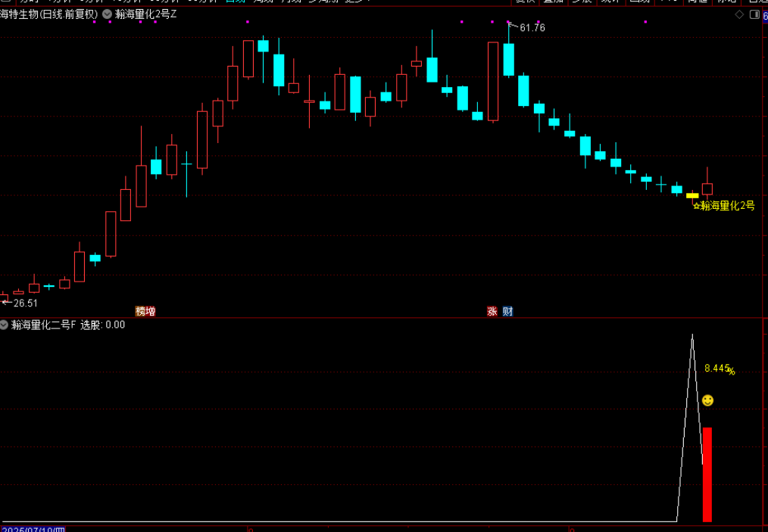Click the 榜增 marker tag
The image size is (768, 532).
pyautogui.click(x=145, y=311)
